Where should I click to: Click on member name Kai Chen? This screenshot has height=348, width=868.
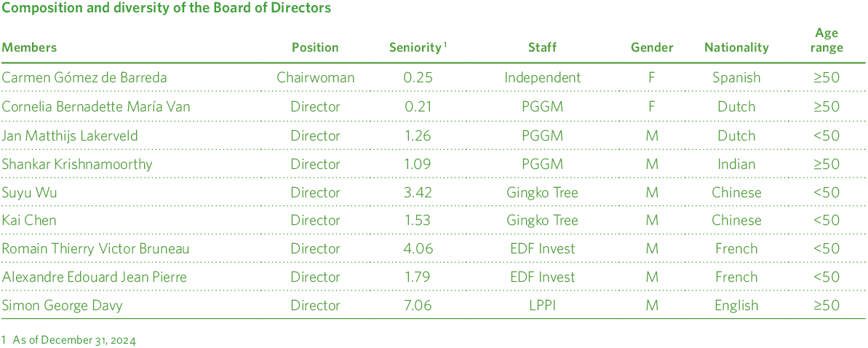(29, 221)
